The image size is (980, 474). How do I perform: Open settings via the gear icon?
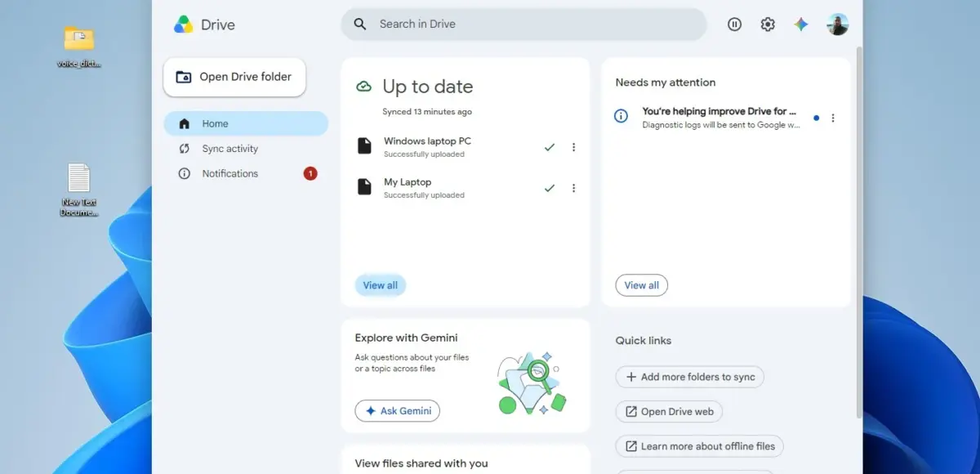point(768,25)
